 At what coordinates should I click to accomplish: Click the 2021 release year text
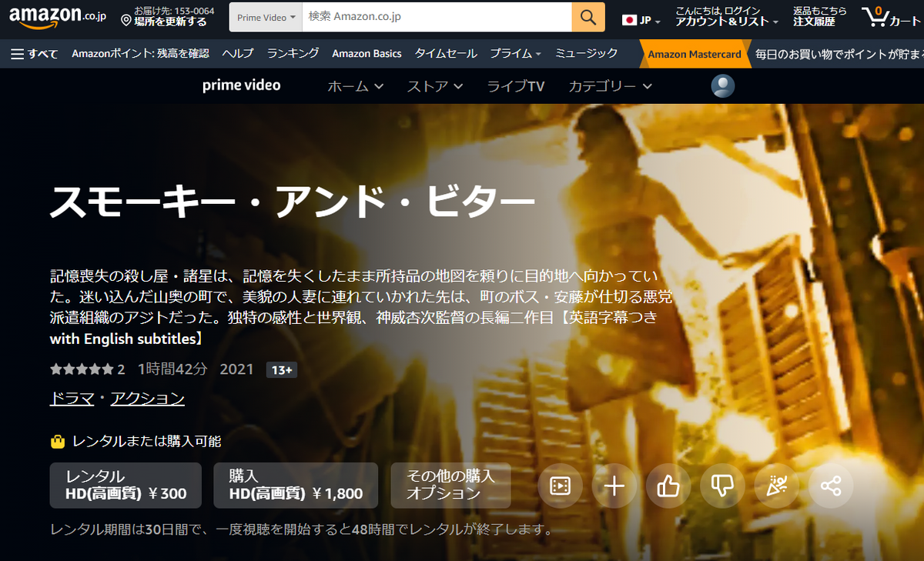coord(236,369)
